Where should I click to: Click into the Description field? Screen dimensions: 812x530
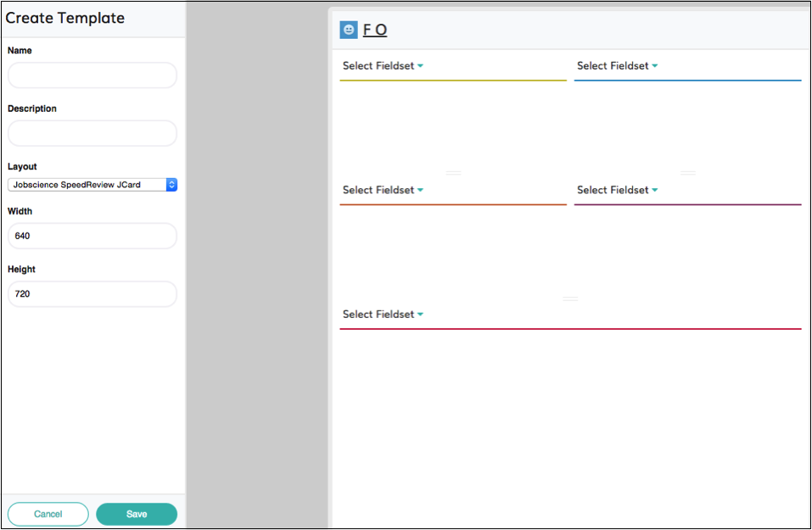(92, 133)
